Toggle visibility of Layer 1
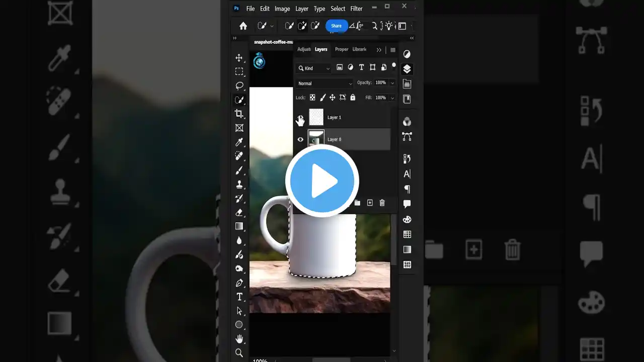This screenshot has width=644, height=362. click(x=300, y=118)
